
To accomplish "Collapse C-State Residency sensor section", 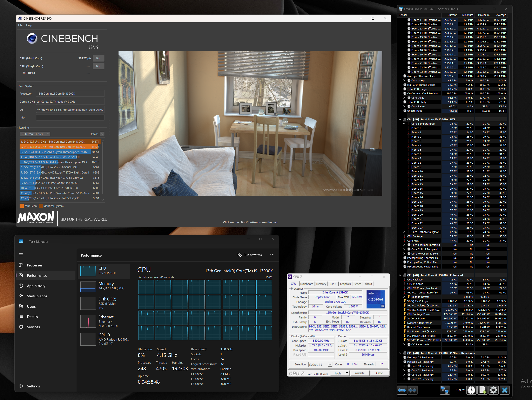I will click(x=400, y=353).
